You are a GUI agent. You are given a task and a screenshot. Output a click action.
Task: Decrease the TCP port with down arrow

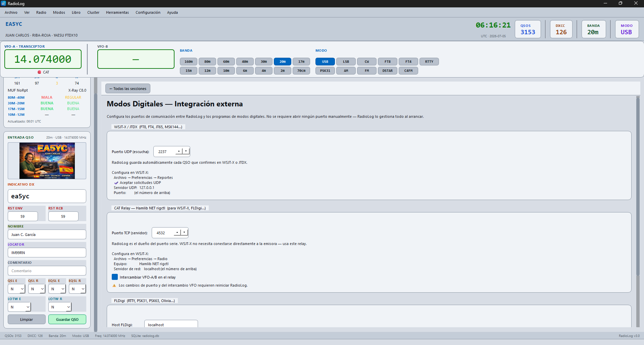click(184, 233)
